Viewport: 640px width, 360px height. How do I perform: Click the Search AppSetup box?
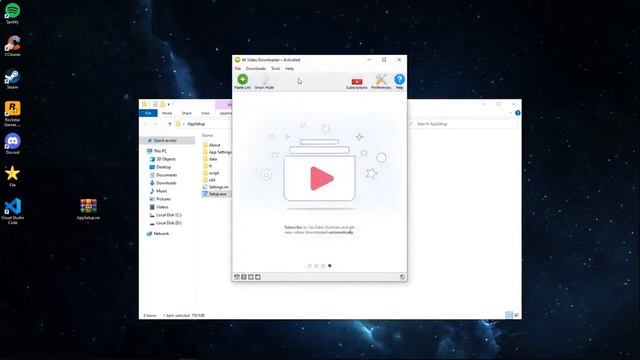[x=462, y=124]
